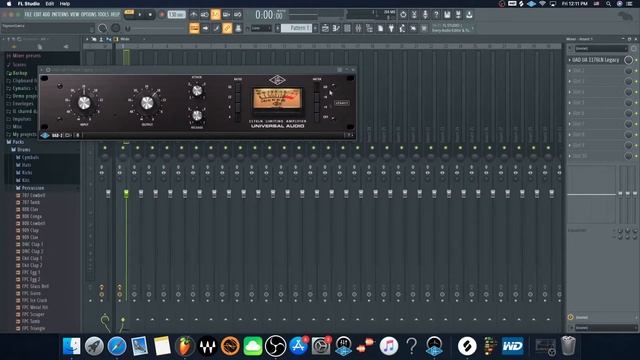Open the question mark help icon

(x=436, y=15)
